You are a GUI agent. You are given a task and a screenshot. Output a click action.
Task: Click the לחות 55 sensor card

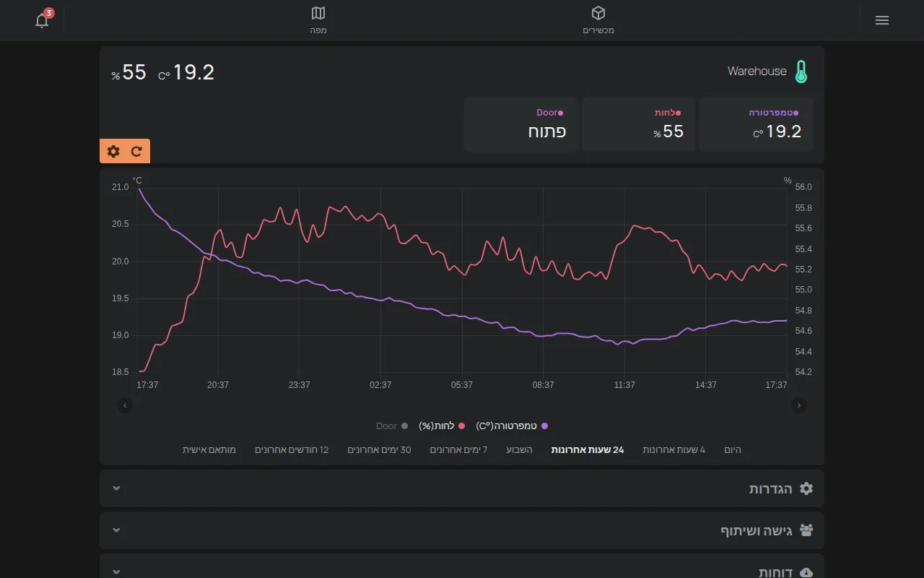click(638, 124)
